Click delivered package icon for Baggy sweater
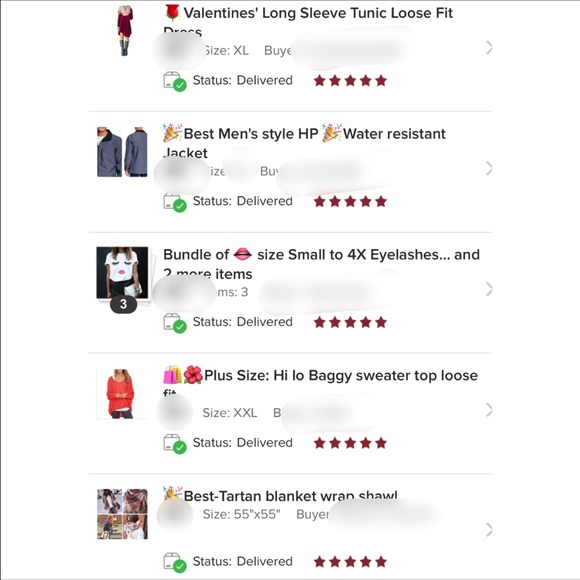This screenshot has height=580, width=580. [175, 444]
